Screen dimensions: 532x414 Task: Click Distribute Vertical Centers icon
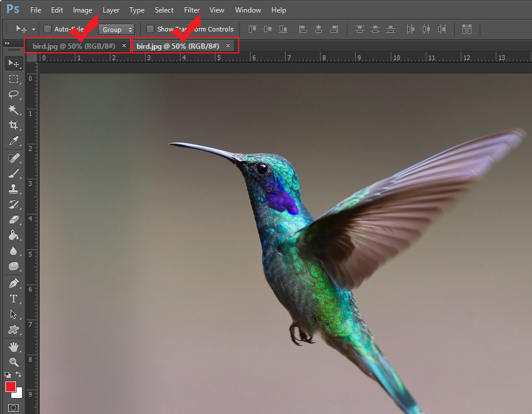click(x=375, y=29)
